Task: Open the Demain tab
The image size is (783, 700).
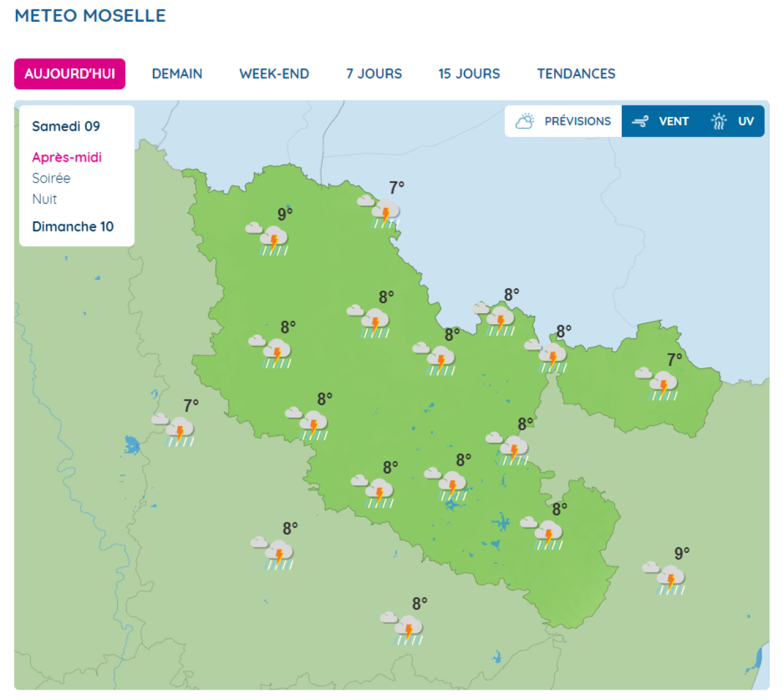Action: [x=177, y=74]
